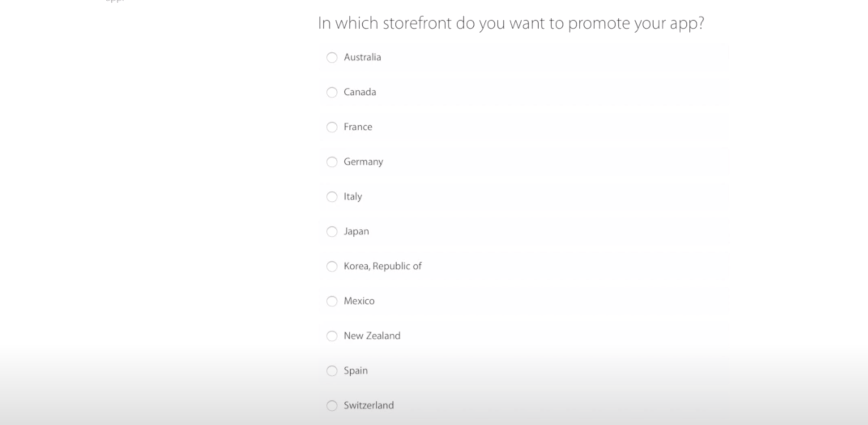Select the Spain storefront radio button
Screen dimensions: 868x425
coord(332,371)
